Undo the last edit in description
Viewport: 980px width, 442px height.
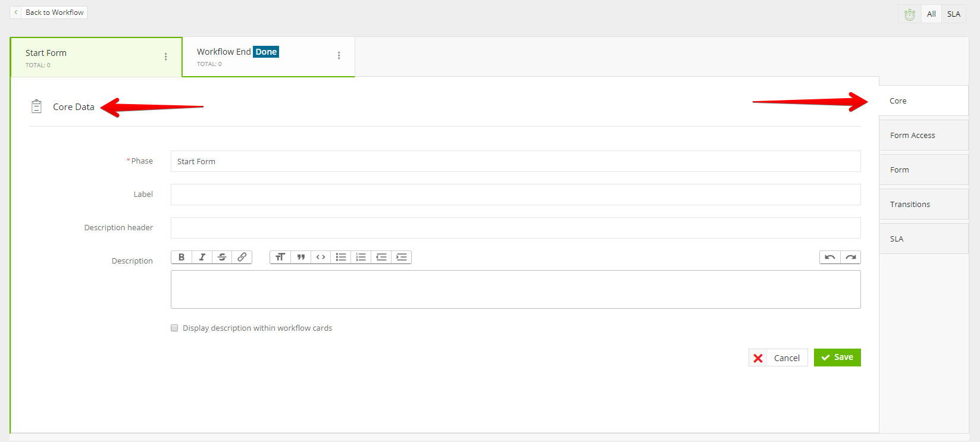(x=830, y=257)
